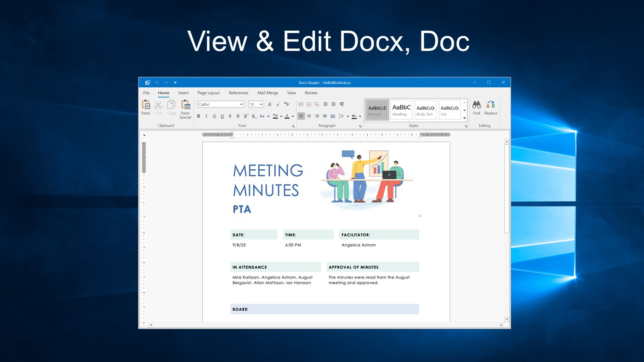The image size is (644, 362).
Task: Click the Docx Reader app icon in the title bar
Action: [148, 82]
